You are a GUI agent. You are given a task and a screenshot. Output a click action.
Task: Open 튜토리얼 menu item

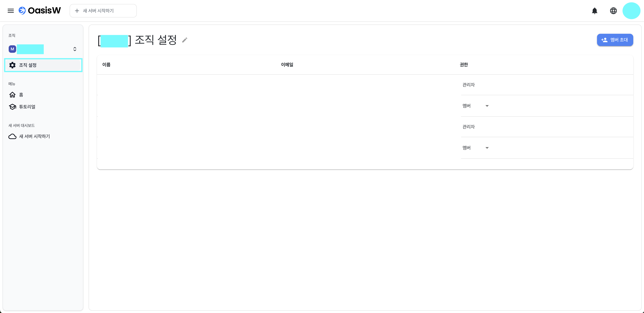pyautogui.click(x=27, y=107)
